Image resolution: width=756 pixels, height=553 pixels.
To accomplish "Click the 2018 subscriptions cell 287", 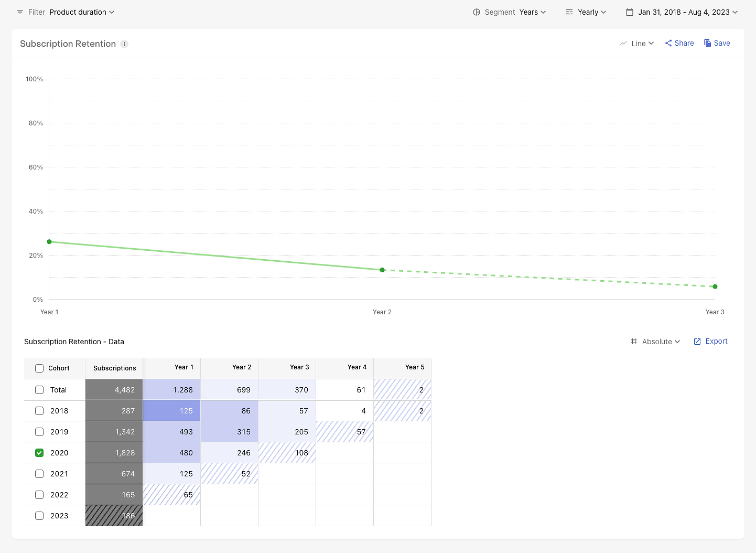I will [114, 411].
